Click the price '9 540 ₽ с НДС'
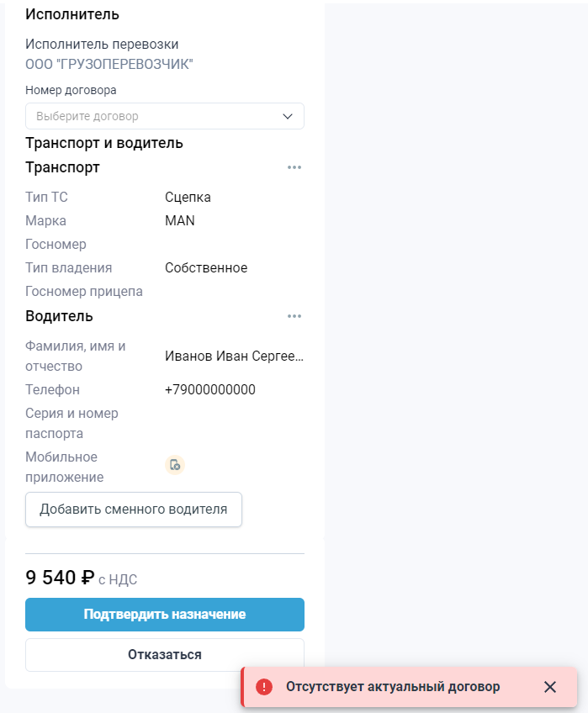 pos(82,578)
